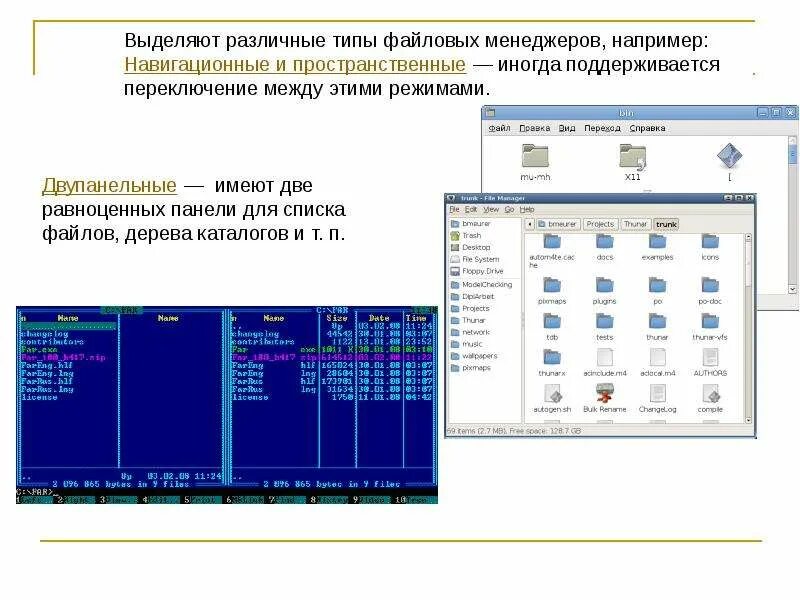Click Date column header in FAR
This screenshot has width=800, height=600.
(379, 318)
